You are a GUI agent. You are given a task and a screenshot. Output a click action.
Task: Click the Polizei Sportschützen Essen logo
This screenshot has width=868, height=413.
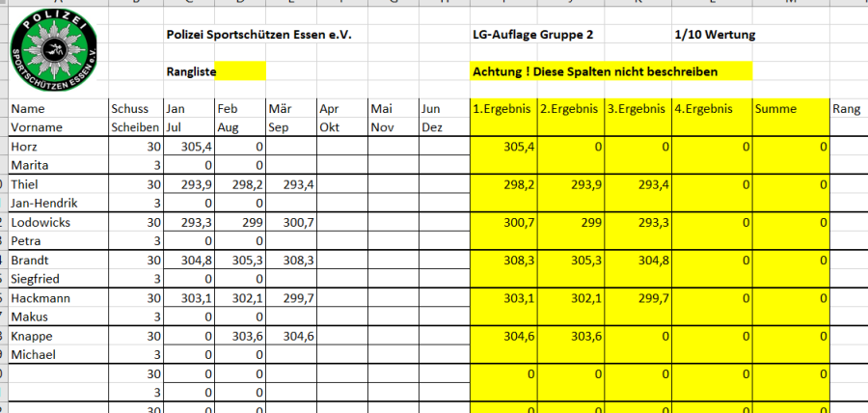point(55,52)
